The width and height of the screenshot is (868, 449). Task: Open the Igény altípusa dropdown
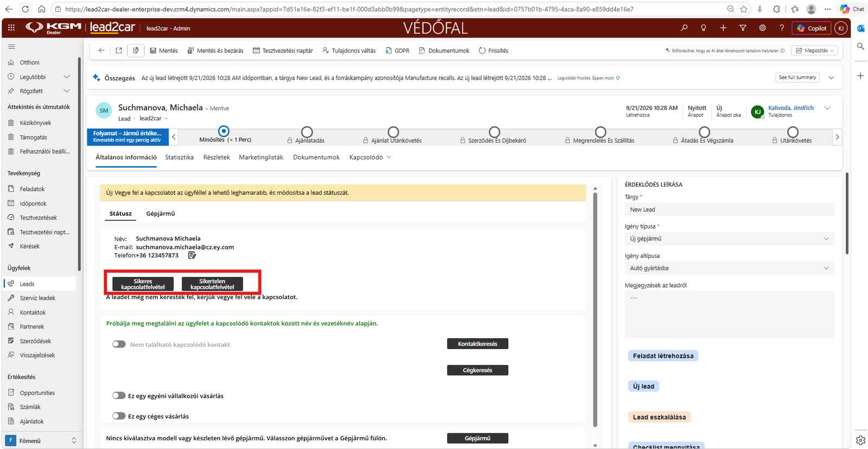(729, 268)
